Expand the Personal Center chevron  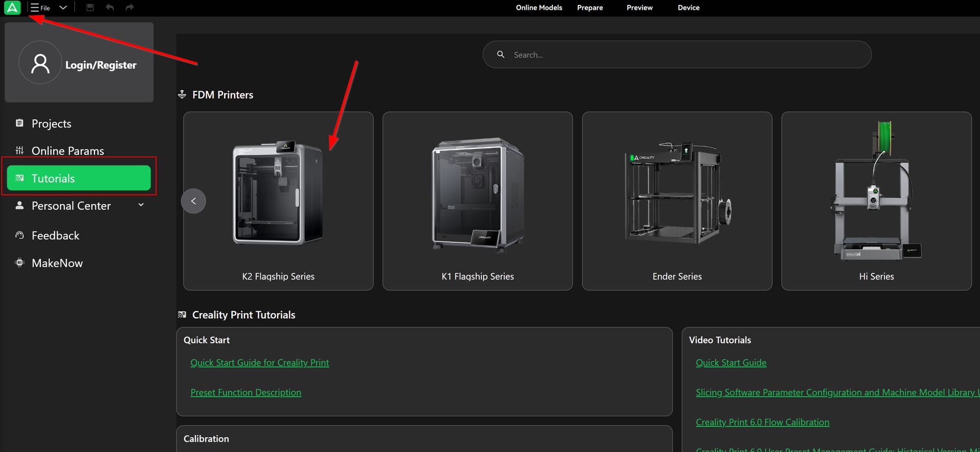[141, 205]
